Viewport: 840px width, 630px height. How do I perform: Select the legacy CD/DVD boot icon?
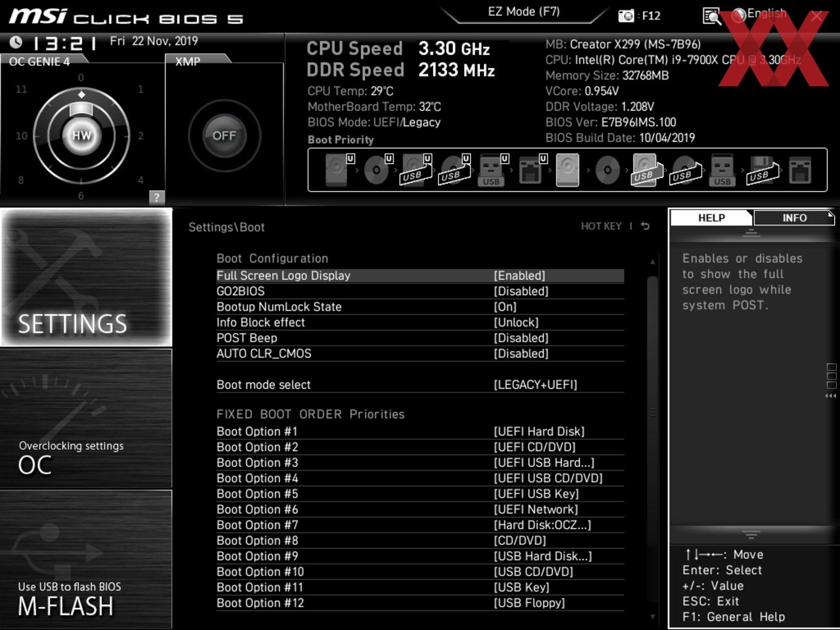coord(607,170)
